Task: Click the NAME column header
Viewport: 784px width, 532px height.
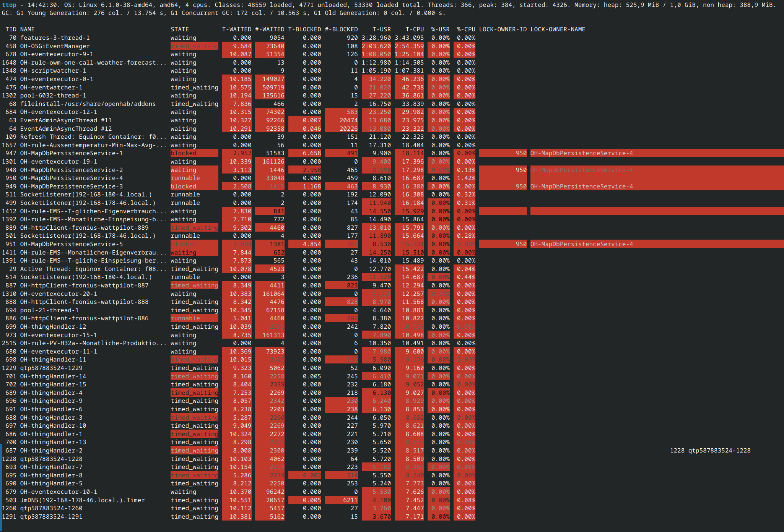Action: (27, 29)
